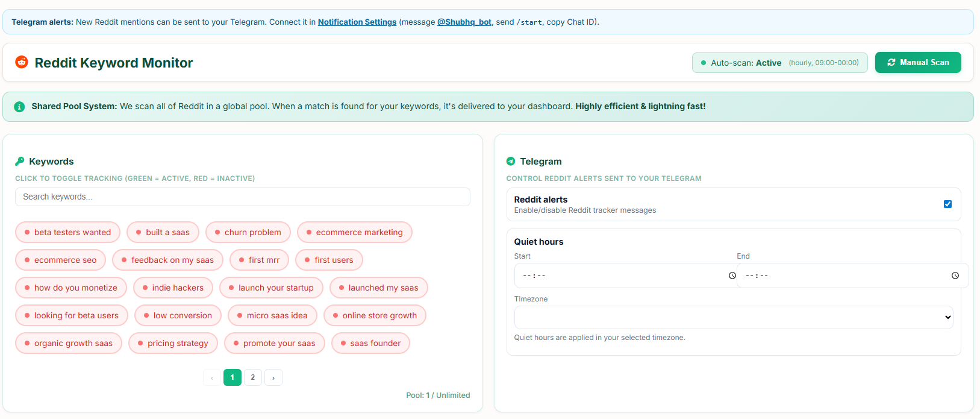
Task: Toggle the 'micro saas idea' keyword
Action: point(272,315)
